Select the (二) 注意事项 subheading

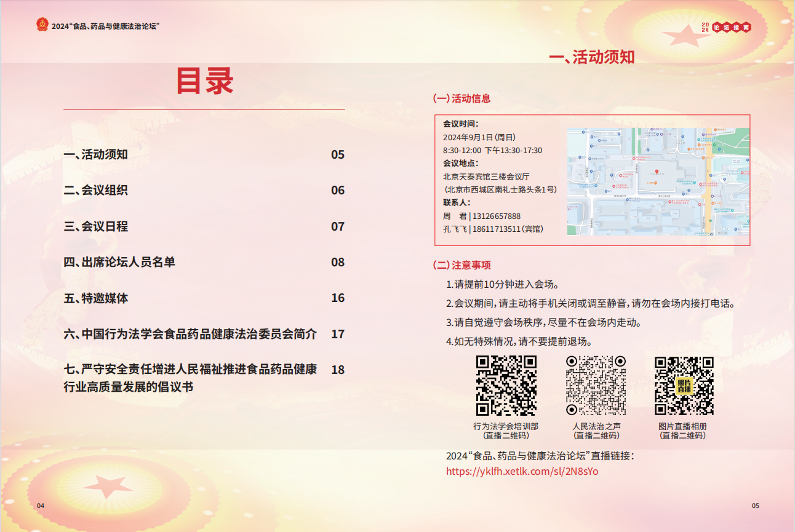pos(461,265)
